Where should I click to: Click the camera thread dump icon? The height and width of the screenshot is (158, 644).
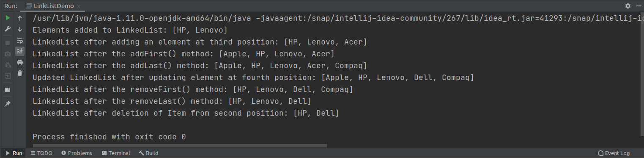point(8,54)
